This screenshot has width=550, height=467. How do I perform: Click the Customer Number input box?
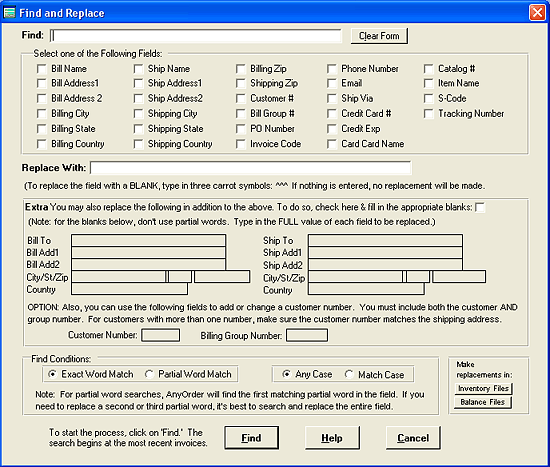[161, 335]
